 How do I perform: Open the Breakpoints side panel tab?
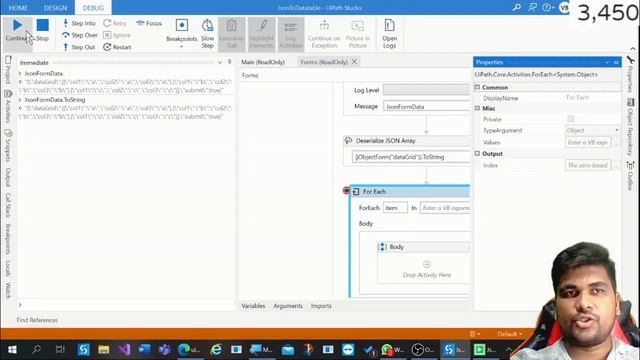pos(8,239)
